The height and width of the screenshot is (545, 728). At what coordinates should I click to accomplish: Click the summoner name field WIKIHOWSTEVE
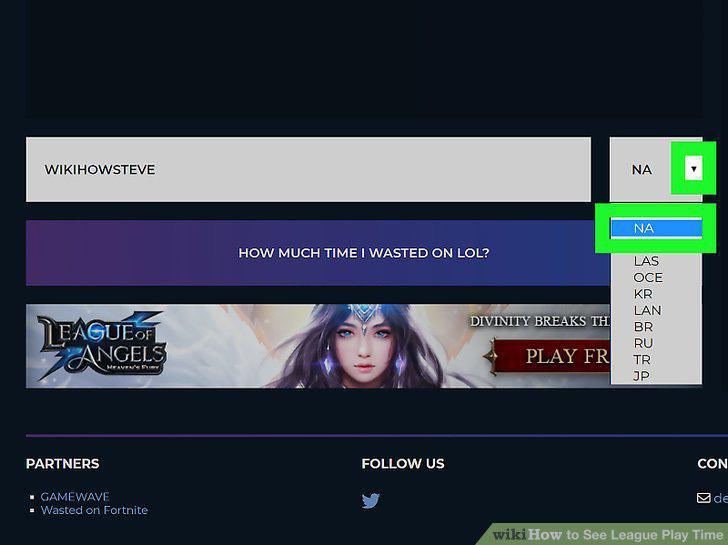point(308,169)
